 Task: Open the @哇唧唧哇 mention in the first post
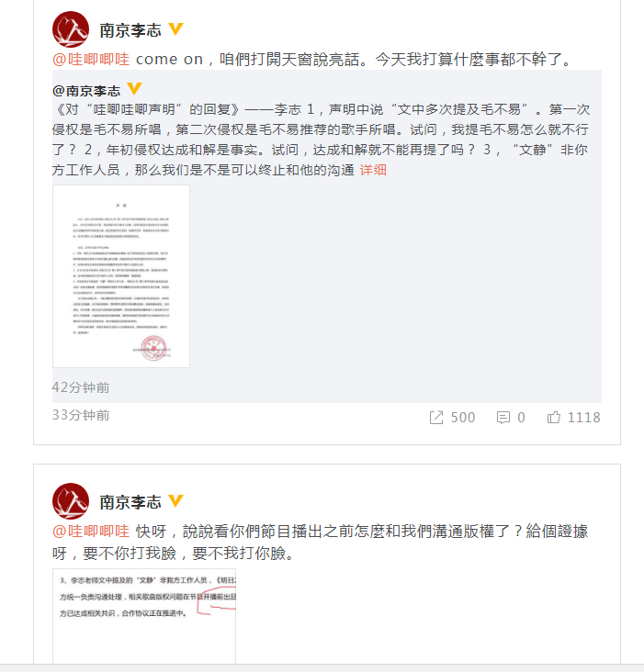(91, 59)
